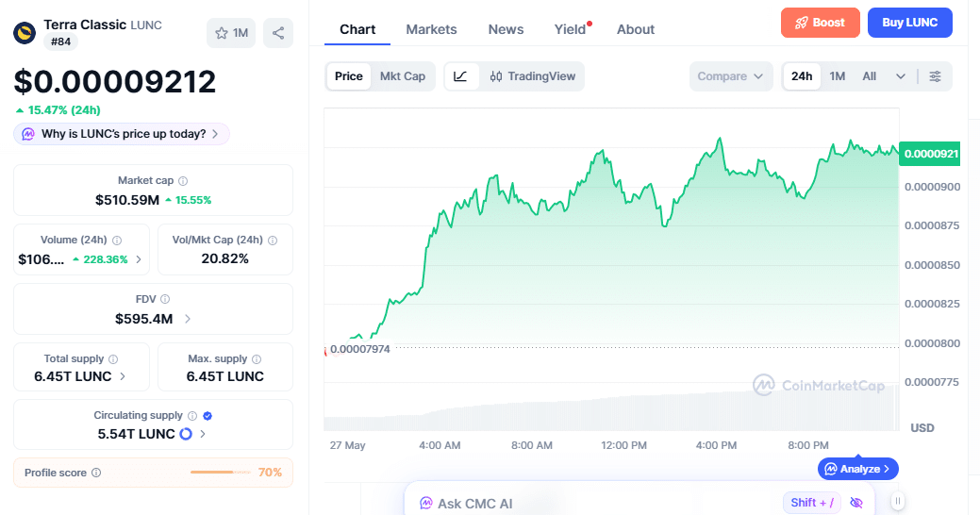Switch to the Markets tab
980x515 pixels.
coord(431,29)
